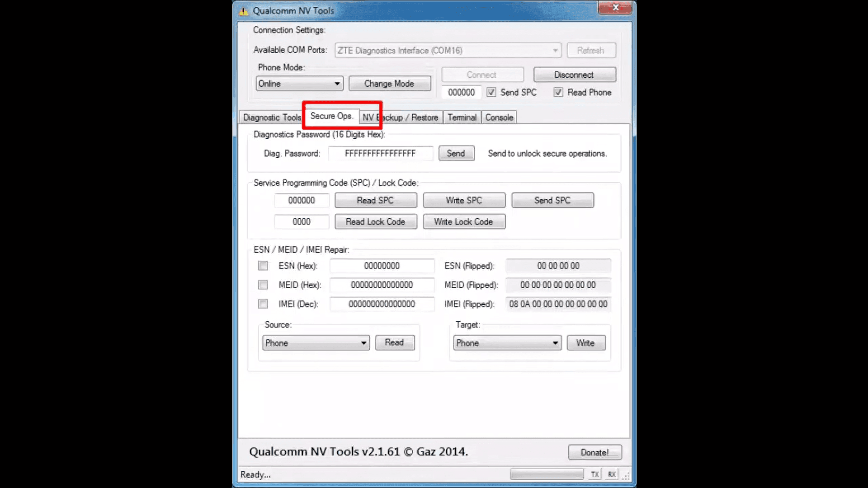Click the Diag. Password input field
The height and width of the screenshot is (488, 868).
tap(380, 154)
